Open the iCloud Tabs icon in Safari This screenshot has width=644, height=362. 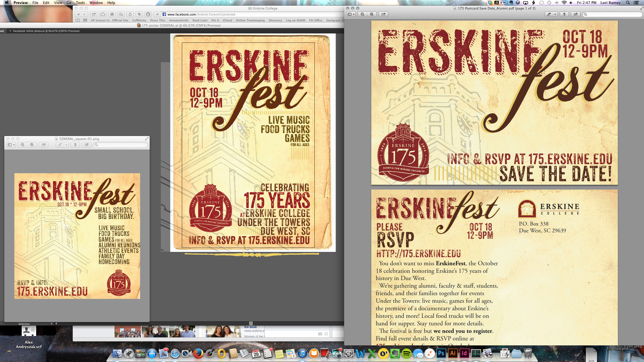103,14
